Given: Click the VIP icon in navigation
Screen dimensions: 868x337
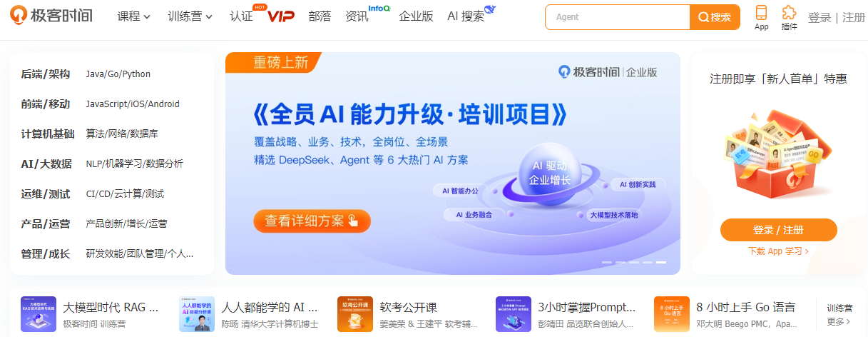Looking at the screenshot, I should click(281, 16).
